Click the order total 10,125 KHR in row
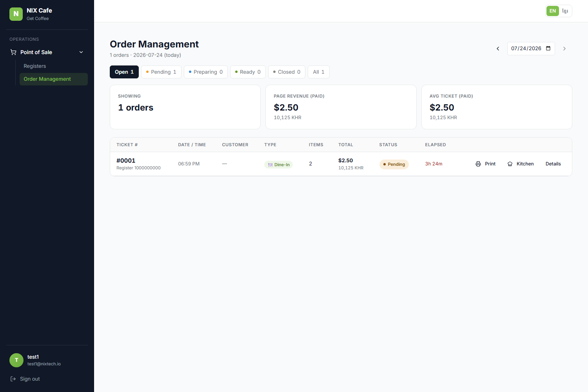This screenshot has width=588, height=392. pyautogui.click(x=351, y=168)
